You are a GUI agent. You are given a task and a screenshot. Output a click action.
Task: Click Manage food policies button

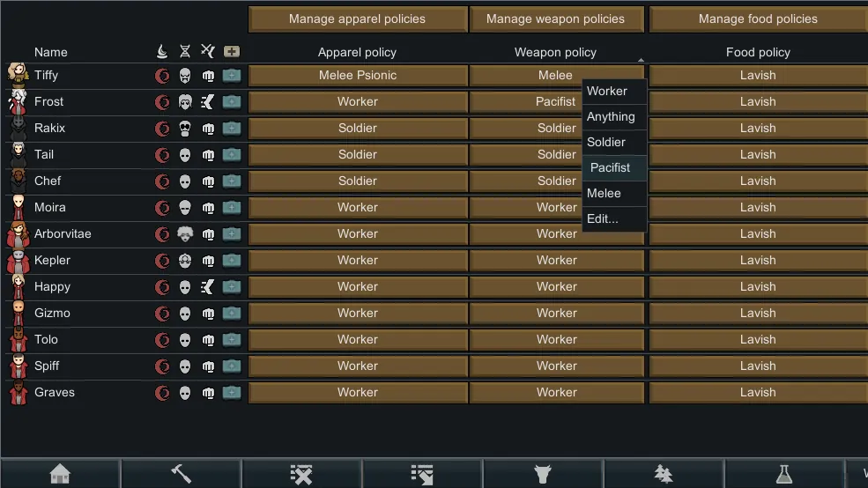pyautogui.click(x=757, y=18)
